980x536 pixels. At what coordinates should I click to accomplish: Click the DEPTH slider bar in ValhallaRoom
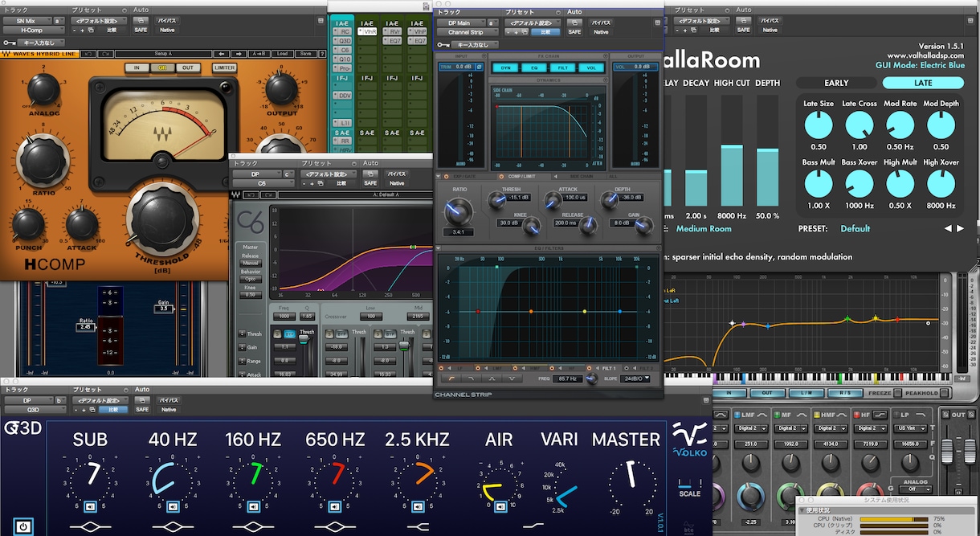click(768, 151)
